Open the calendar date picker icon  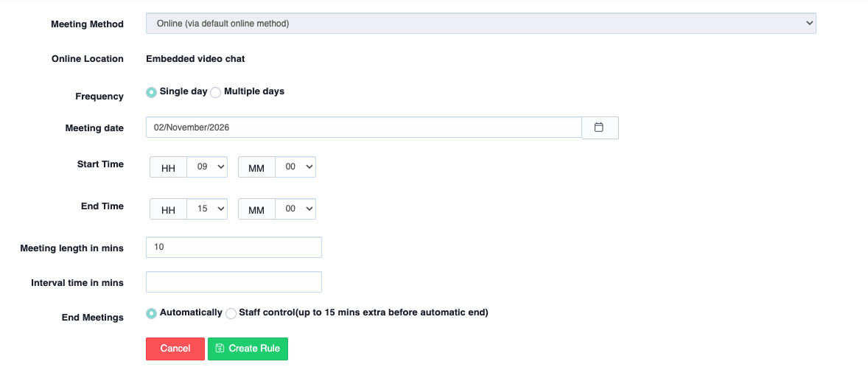point(599,127)
